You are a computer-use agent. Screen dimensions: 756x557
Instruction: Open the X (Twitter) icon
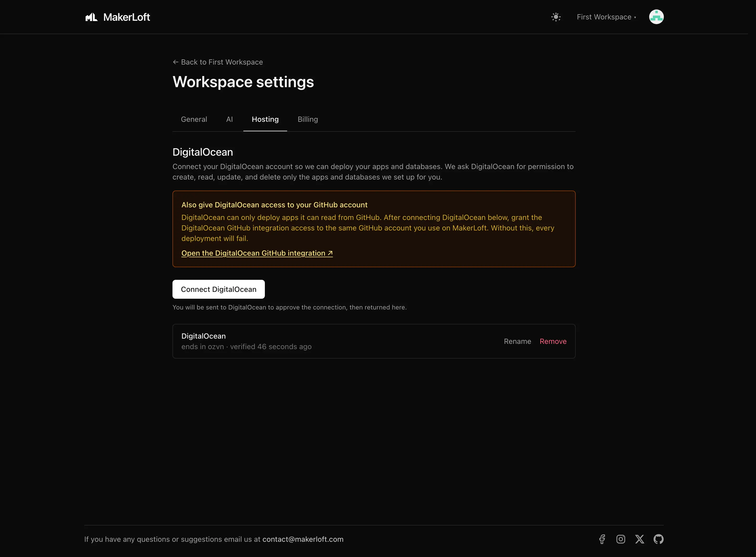pyautogui.click(x=640, y=539)
